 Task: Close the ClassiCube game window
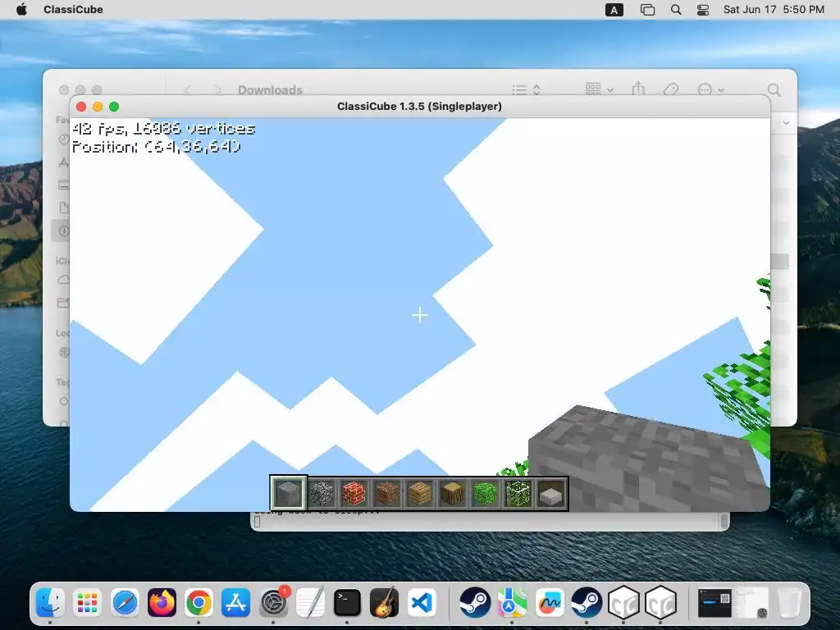81,107
